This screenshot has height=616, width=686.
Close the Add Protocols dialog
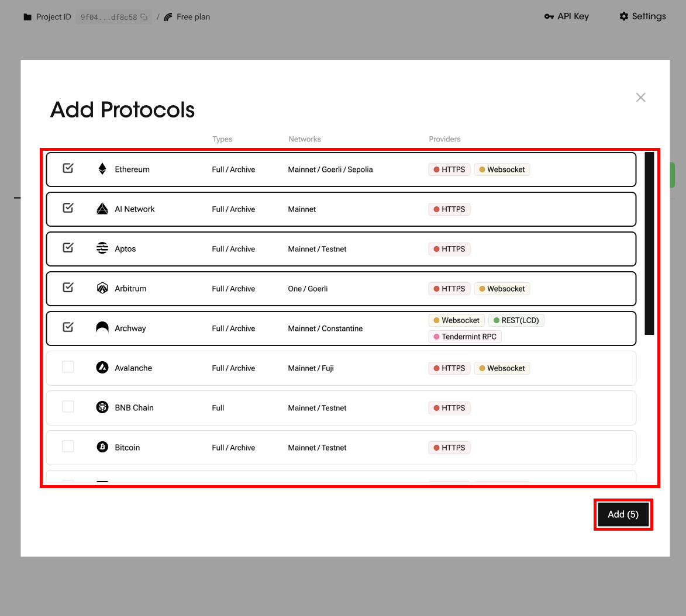(640, 98)
